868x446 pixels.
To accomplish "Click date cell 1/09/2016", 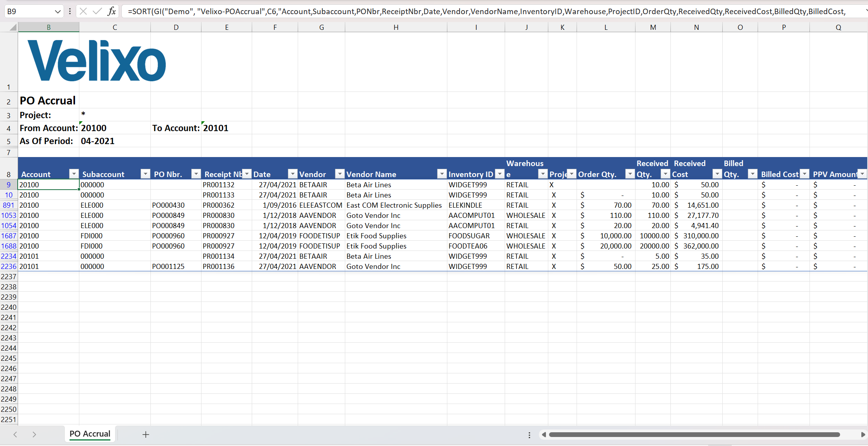I will pos(275,205).
